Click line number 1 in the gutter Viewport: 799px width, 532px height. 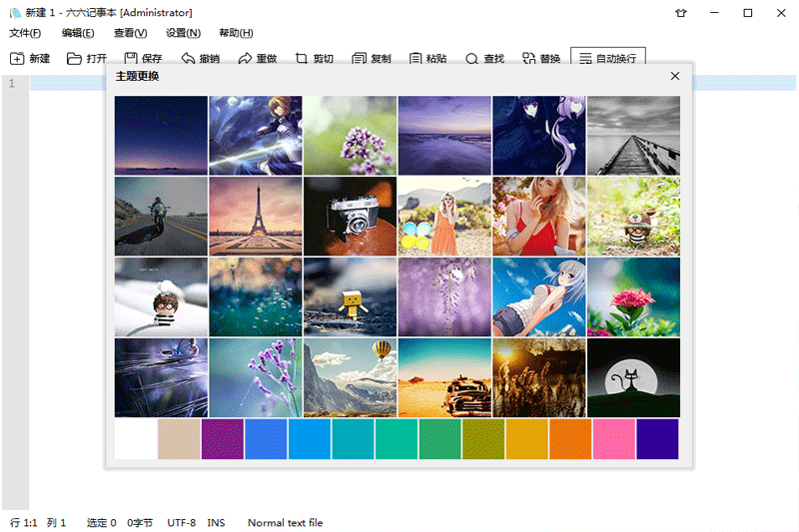(x=12, y=83)
